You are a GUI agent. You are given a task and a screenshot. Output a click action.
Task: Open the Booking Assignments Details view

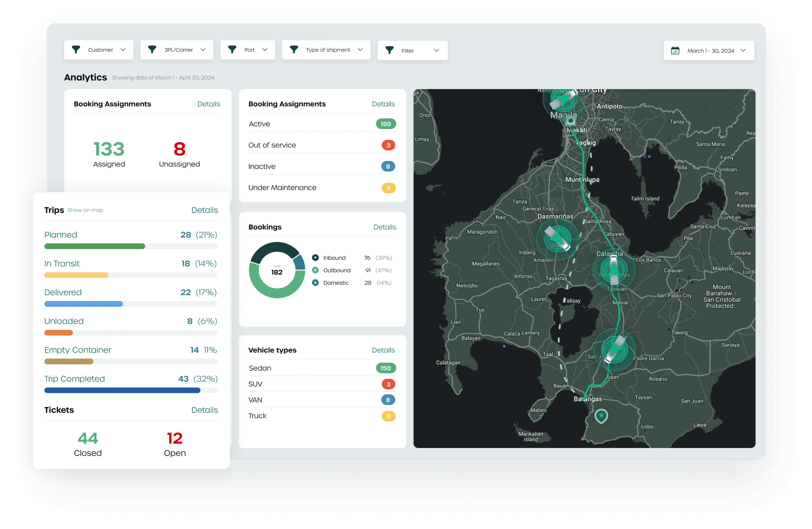tap(208, 104)
